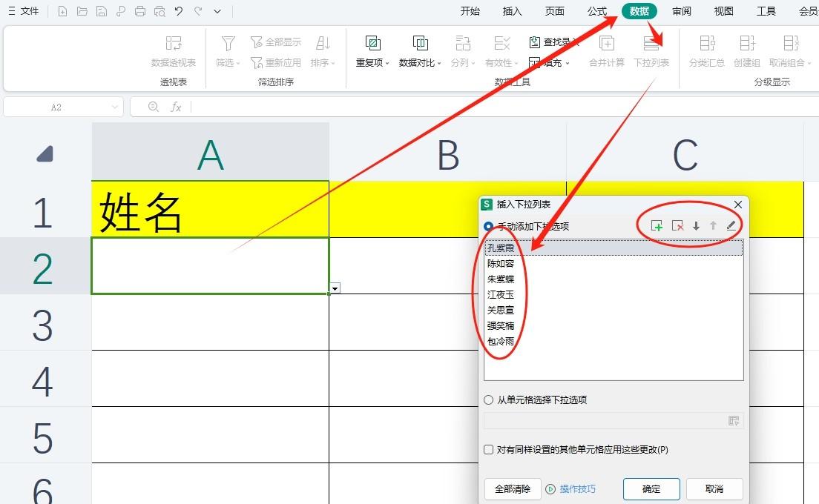This screenshot has height=504, width=819.
Task: Save the workbook with save icon
Action: (102, 11)
